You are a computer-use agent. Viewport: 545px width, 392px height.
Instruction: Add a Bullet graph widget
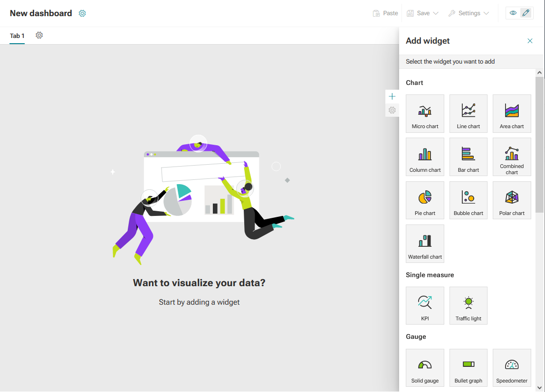coord(468,368)
